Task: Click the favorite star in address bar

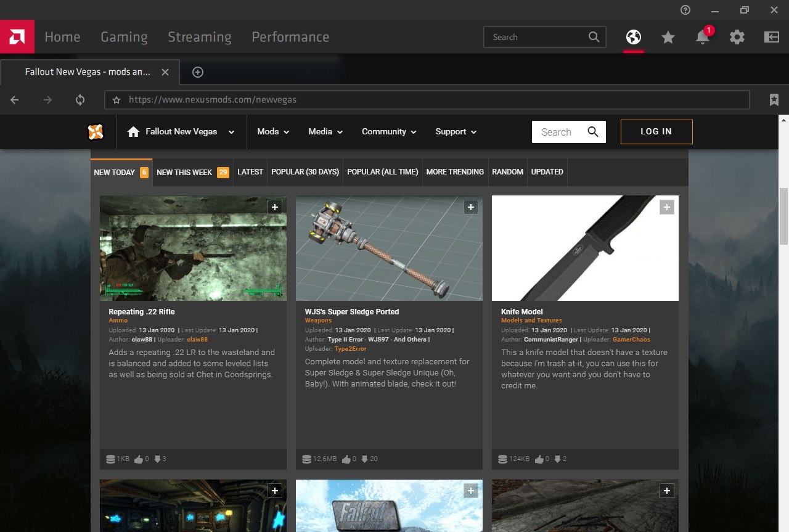Action: (116, 100)
